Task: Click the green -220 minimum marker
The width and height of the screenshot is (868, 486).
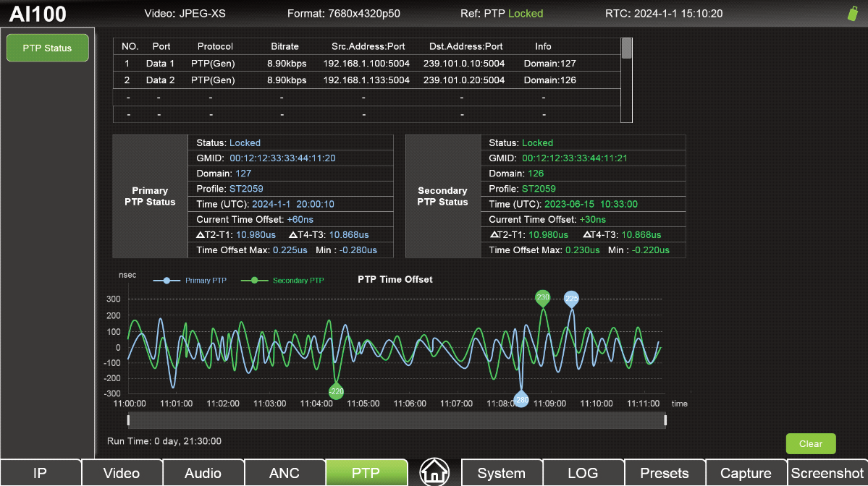Action: point(336,392)
